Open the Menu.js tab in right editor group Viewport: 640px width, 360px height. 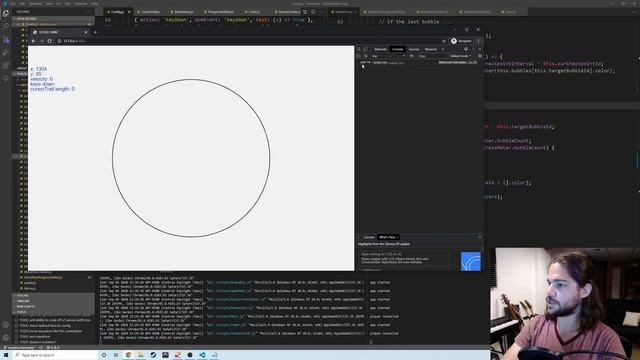tap(510, 12)
